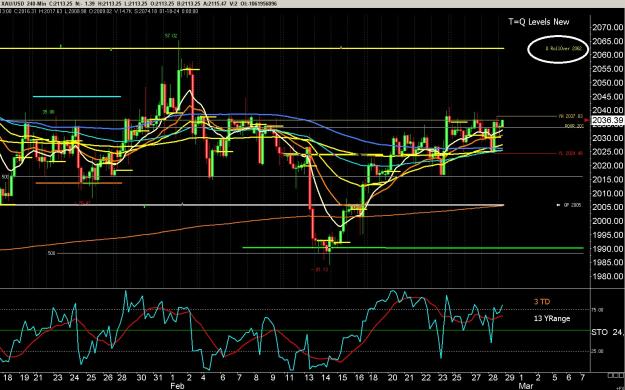This screenshot has height=390, width=625.
Task: Click date 24 on the time axis
Action: 75,378
